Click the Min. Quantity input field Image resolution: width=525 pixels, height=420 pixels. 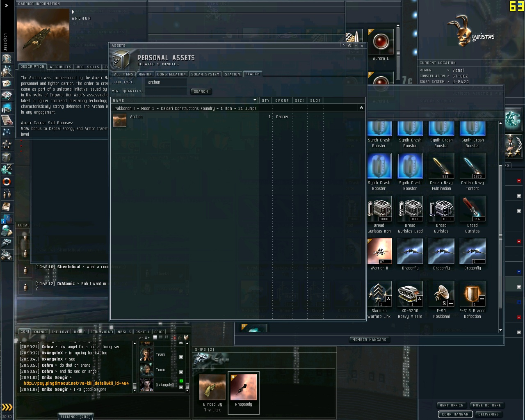pos(166,91)
